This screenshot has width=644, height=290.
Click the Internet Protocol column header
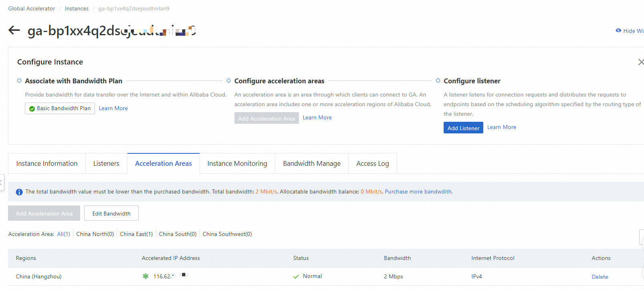pos(493,258)
